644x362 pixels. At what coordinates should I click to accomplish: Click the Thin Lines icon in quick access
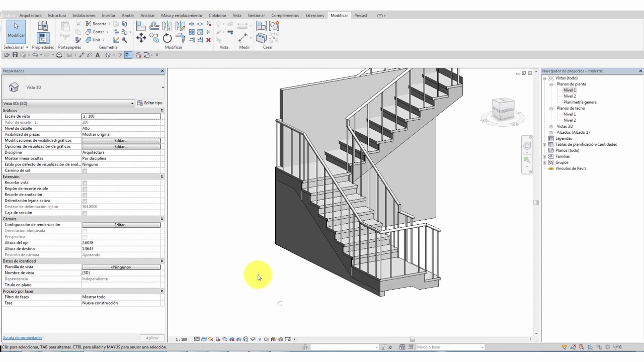(128, 55)
